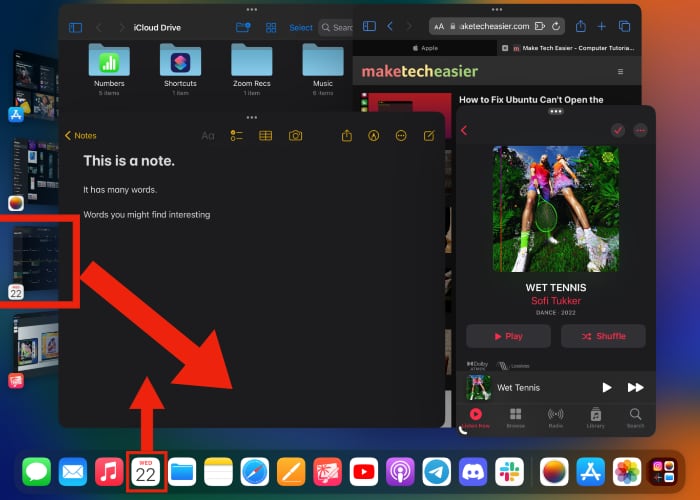700x500 pixels.
Task: Skip forward in Music mini player
Action: click(635, 388)
